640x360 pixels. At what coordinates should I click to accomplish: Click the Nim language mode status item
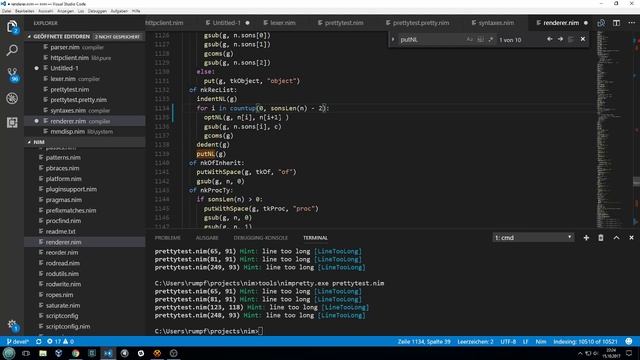[x=541, y=341]
